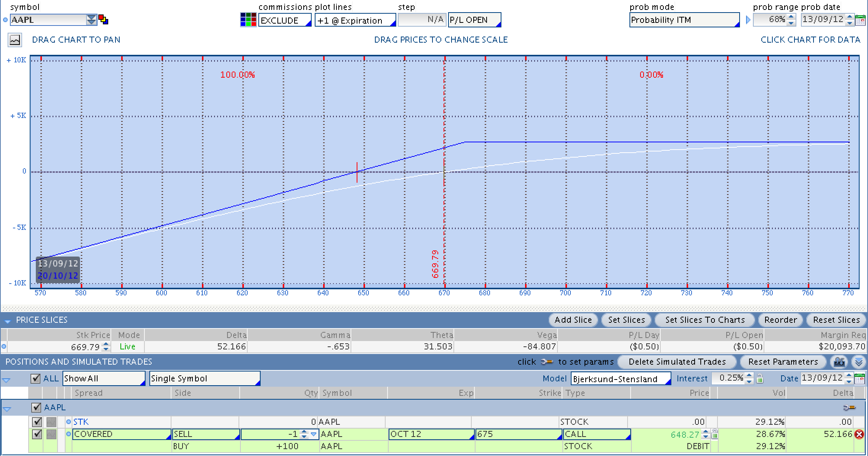
Task: Click the Add Slice button
Action: pos(573,320)
